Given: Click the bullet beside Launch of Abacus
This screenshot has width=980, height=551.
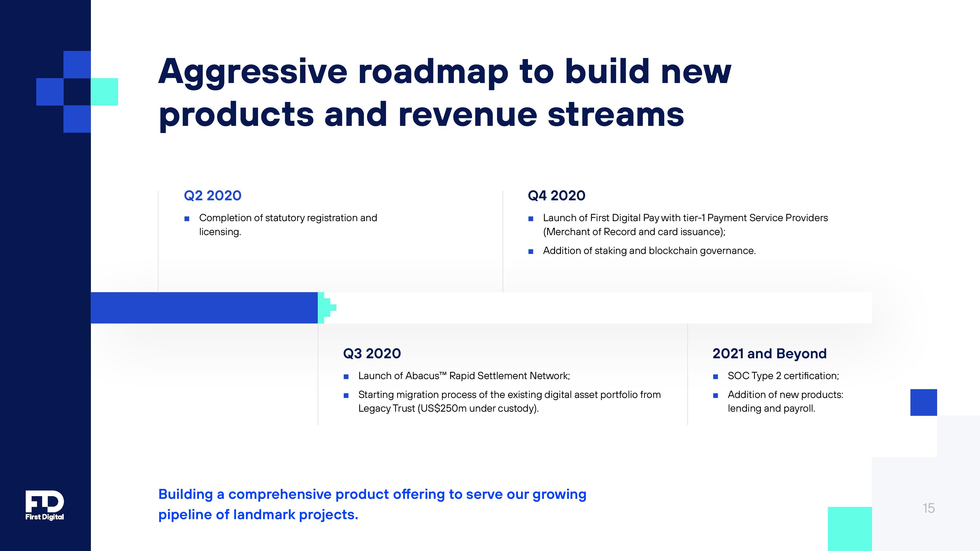Looking at the screenshot, I should tap(346, 376).
